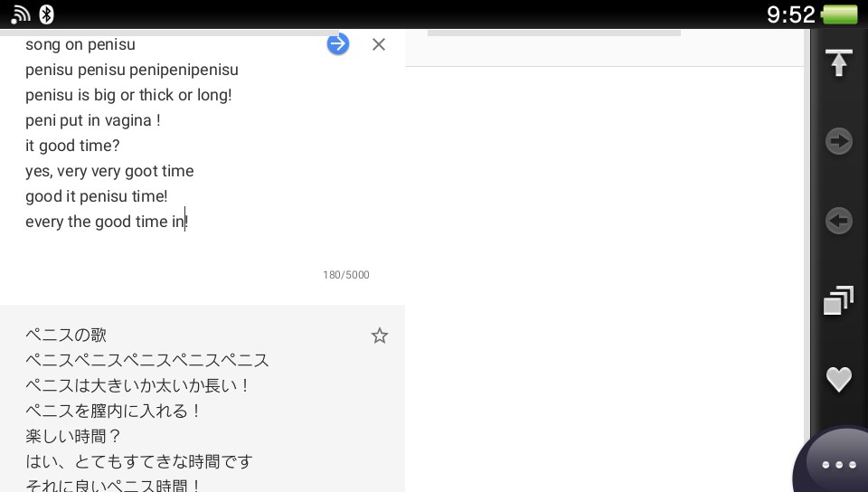Open the browser windows icon
Viewport: 868px width, 492px height.
(839, 300)
